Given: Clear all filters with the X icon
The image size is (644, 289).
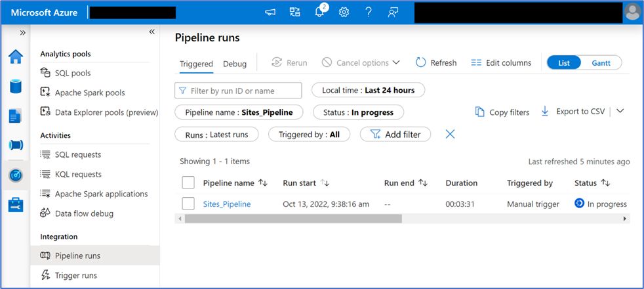Looking at the screenshot, I should click(x=450, y=134).
